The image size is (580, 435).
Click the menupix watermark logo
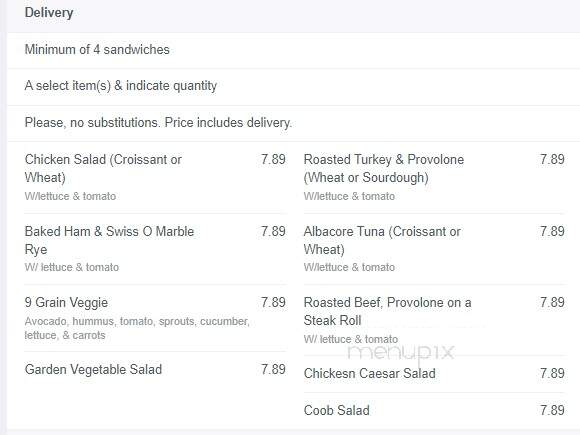tap(401, 353)
